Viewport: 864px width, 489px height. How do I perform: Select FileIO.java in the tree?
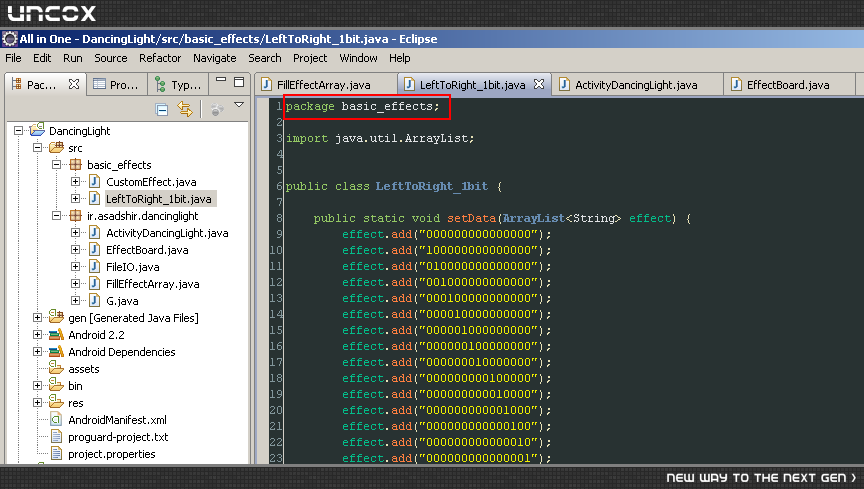click(x=133, y=267)
